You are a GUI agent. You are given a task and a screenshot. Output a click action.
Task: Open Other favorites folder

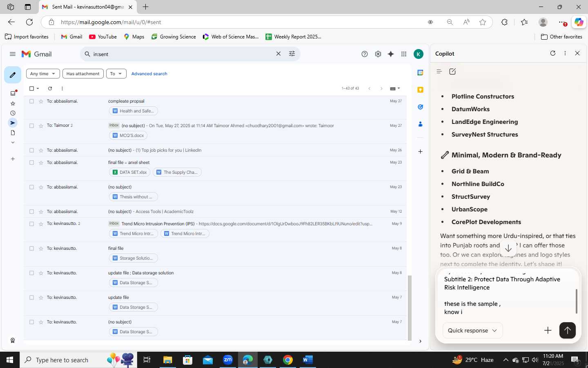561,37
